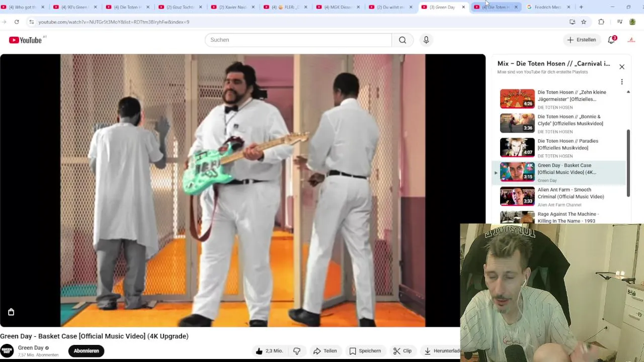Click the forward navigation arrow

[5, 22]
